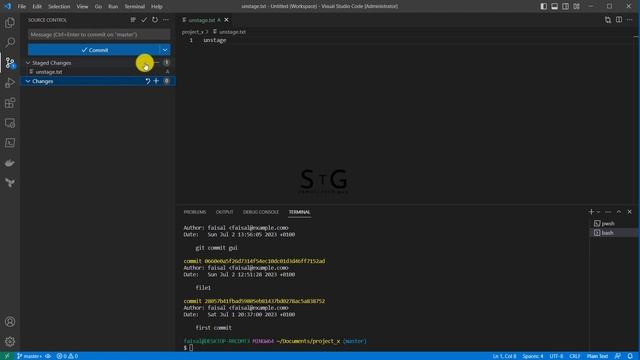Change the CRLF end of line sequence

point(575,356)
